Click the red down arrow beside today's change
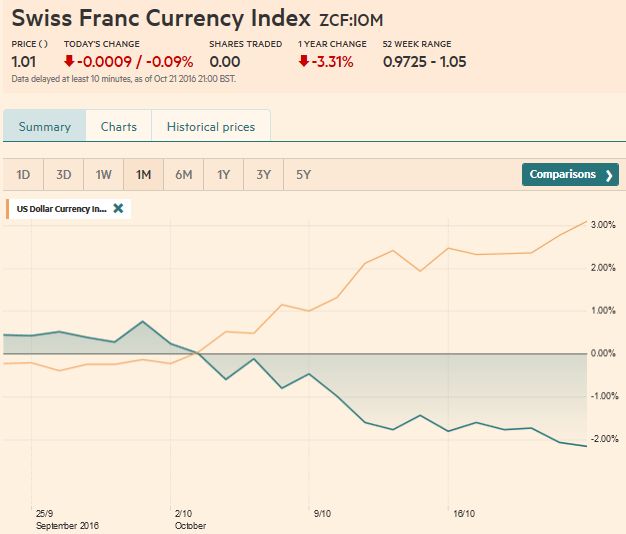This screenshot has width=626, height=534. (71, 60)
